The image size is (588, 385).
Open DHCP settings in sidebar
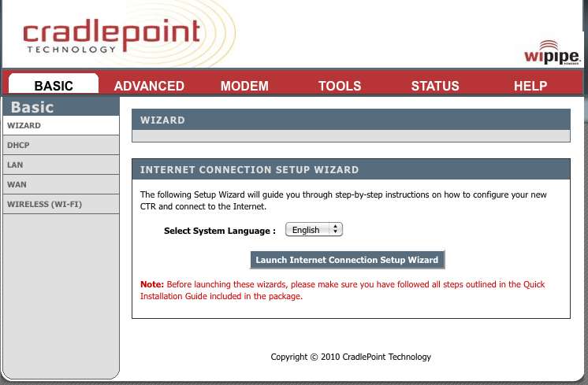61,146
